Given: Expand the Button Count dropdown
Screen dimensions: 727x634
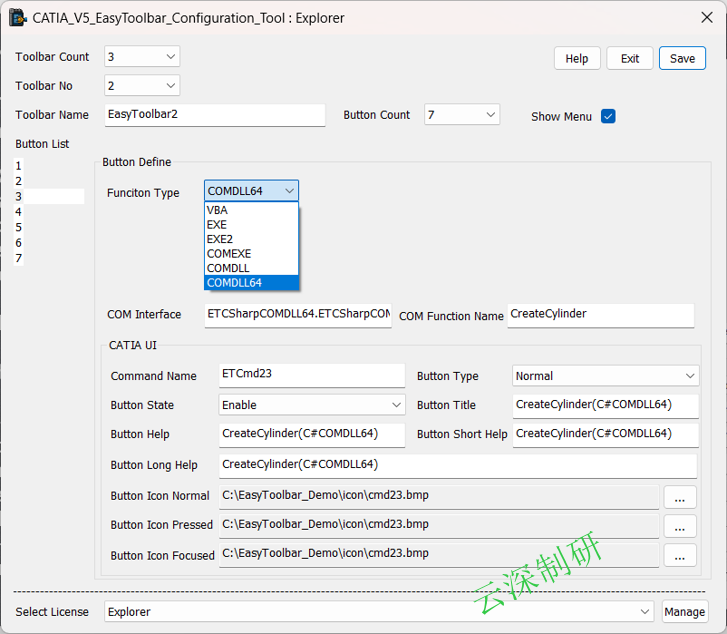Looking at the screenshot, I should pyautogui.click(x=462, y=115).
